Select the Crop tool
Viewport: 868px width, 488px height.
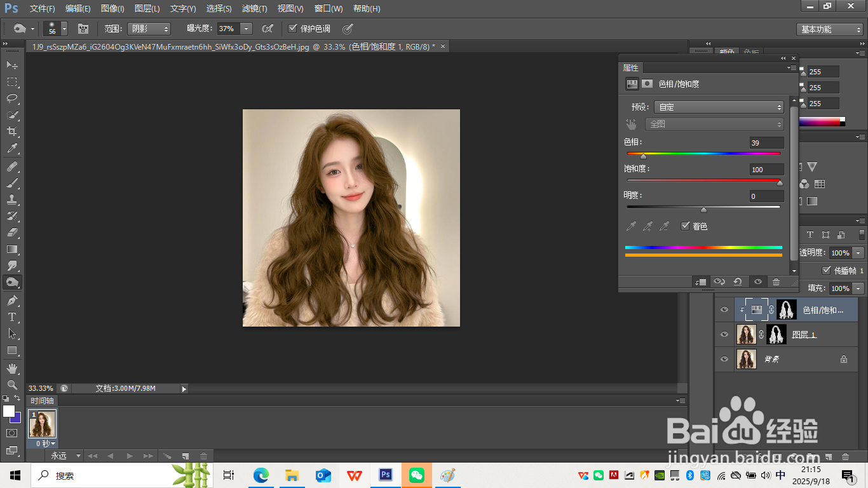pos(12,132)
